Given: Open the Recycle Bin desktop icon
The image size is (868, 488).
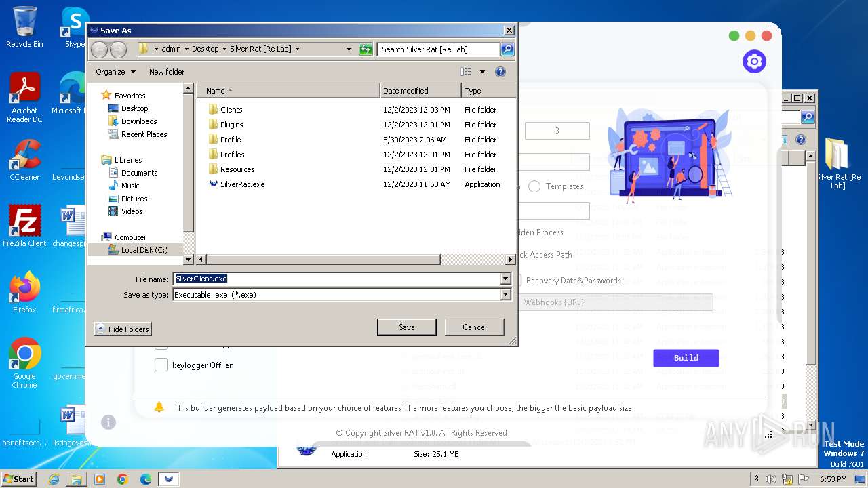Looking at the screenshot, I should [24, 27].
